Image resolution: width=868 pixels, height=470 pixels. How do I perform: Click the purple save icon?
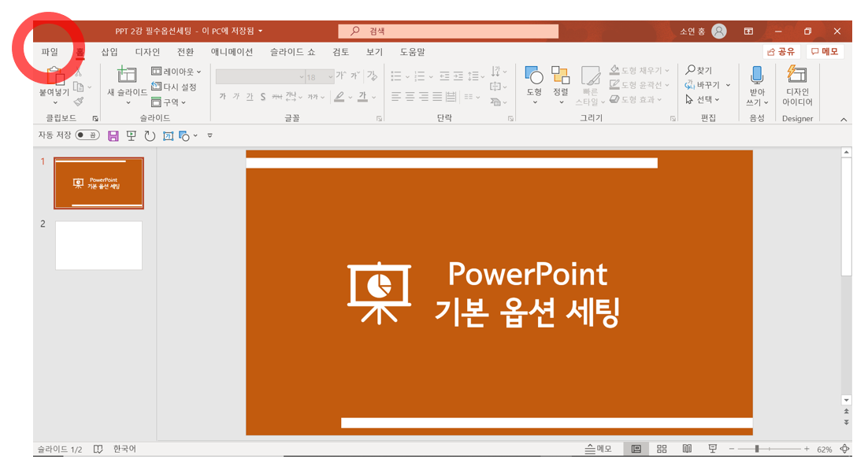tap(113, 135)
